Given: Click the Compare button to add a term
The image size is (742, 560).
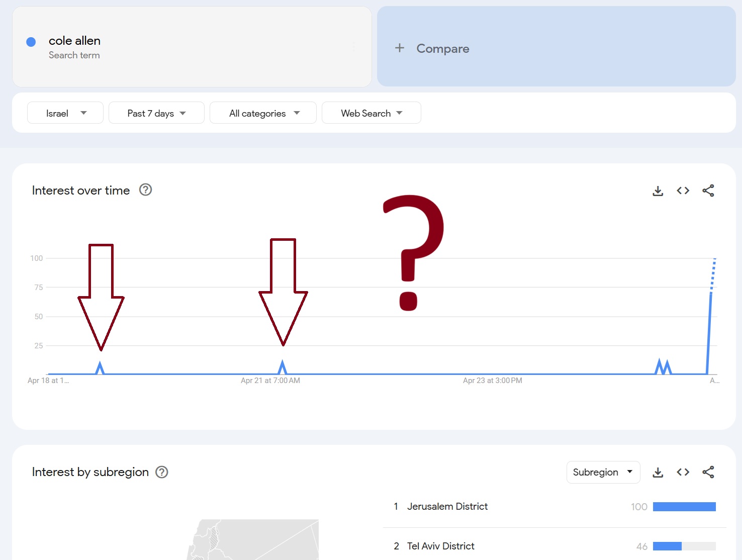Looking at the screenshot, I should point(556,46).
